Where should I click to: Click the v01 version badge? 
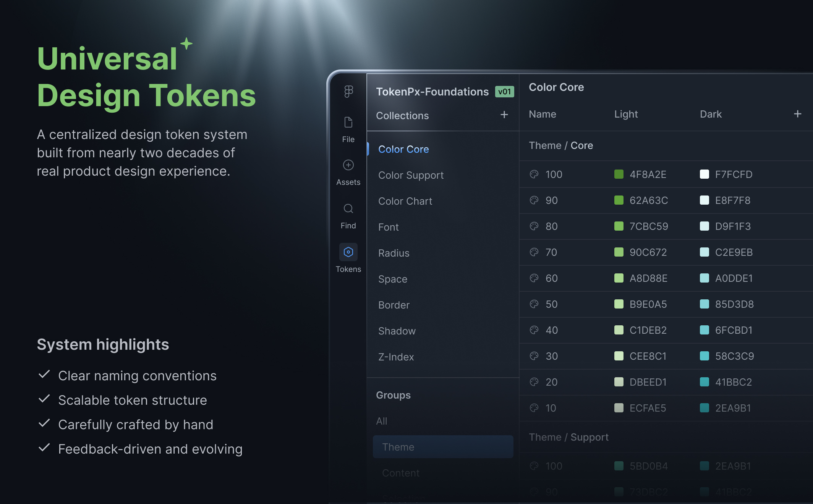tap(505, 92)
